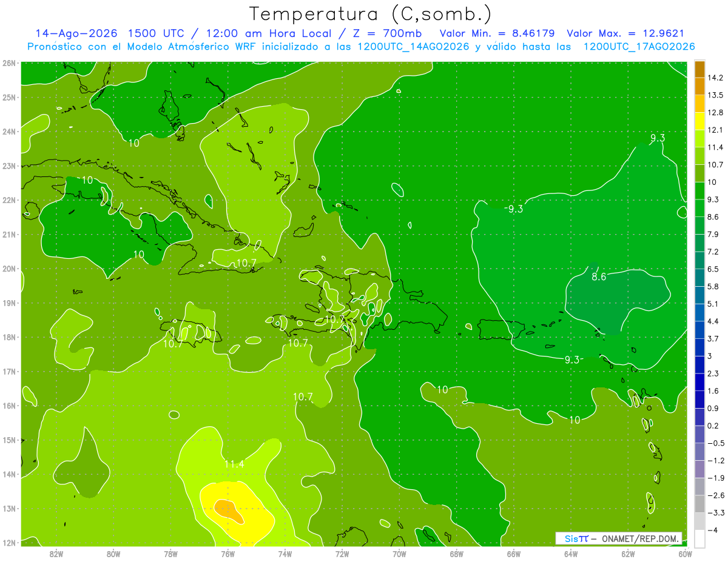Click the 12N latitude axis label
Screen dimensions: 728x562
pyautogui.click(x=8, y=543)
